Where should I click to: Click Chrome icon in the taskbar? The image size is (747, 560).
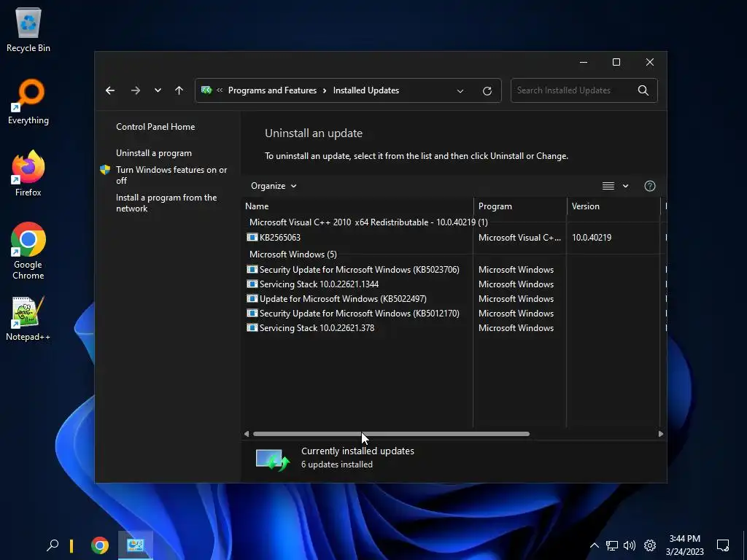(x=99, y=545)
